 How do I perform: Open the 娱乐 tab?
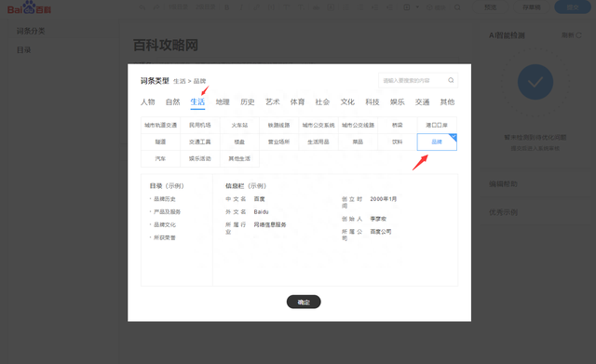398,101
